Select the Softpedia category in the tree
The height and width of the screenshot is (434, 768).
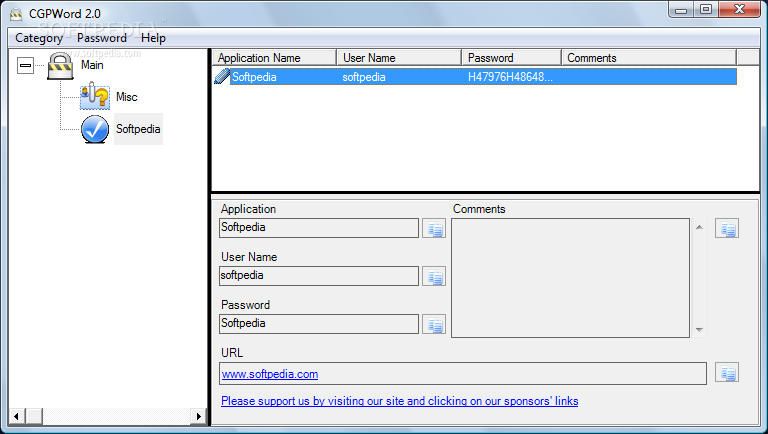[138, 129]
